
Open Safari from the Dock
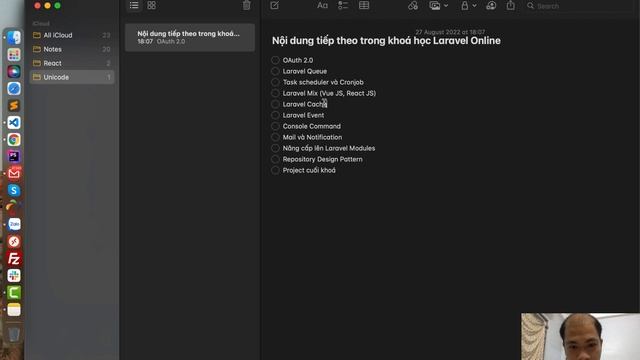coord(14,89)
